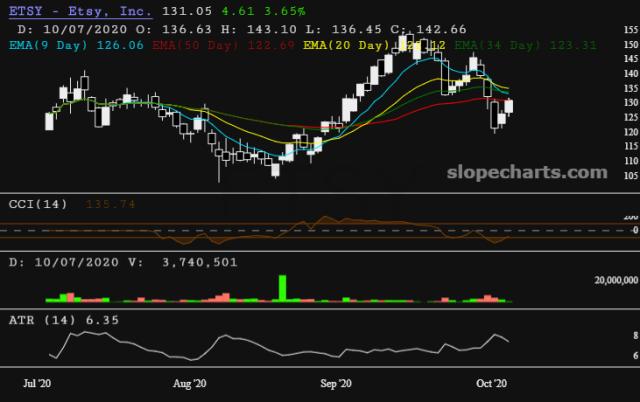
Task: Select the Sep '20 date axis label
Action: [336, 382]
